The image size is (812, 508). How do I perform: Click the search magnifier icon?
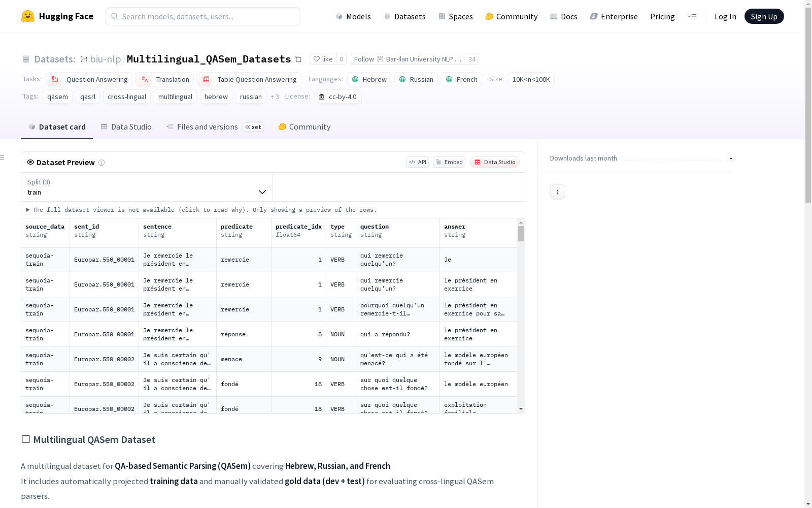(x=115, y=16)
